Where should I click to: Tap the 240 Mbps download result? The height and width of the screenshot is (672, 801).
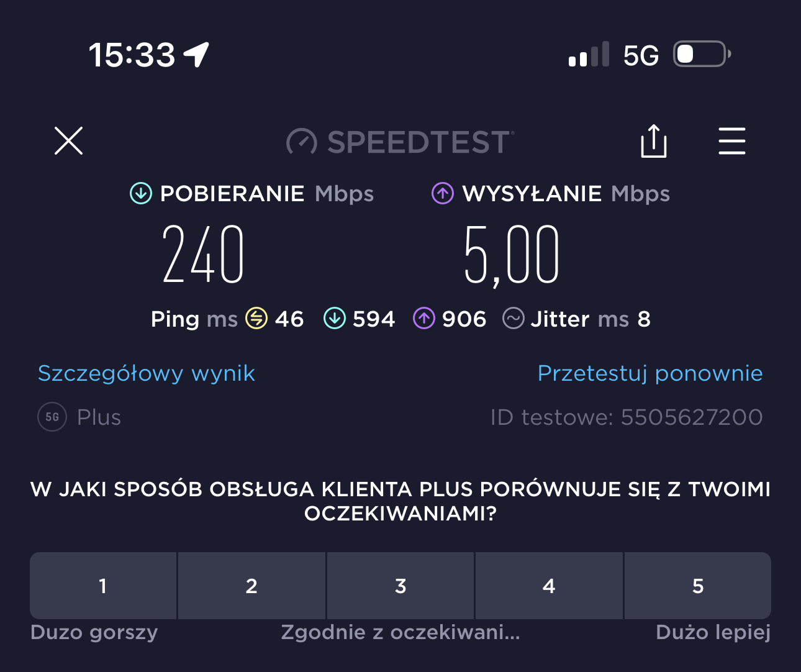(204, 255)
